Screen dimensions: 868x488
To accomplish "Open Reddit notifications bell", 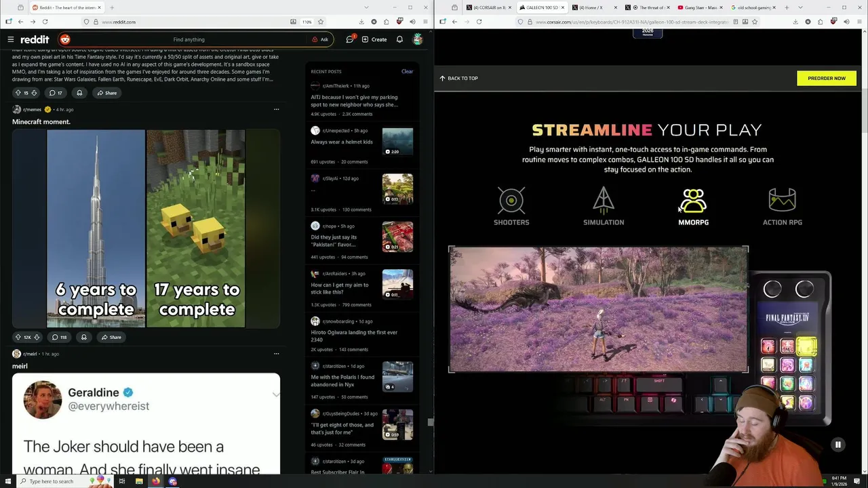I will [x=399, y=39].
